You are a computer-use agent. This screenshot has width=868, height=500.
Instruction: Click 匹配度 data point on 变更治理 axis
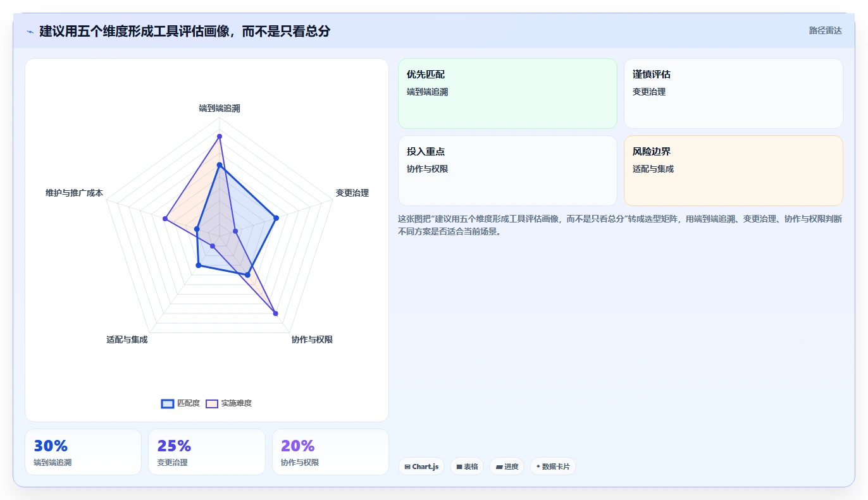tap(276, 219)
